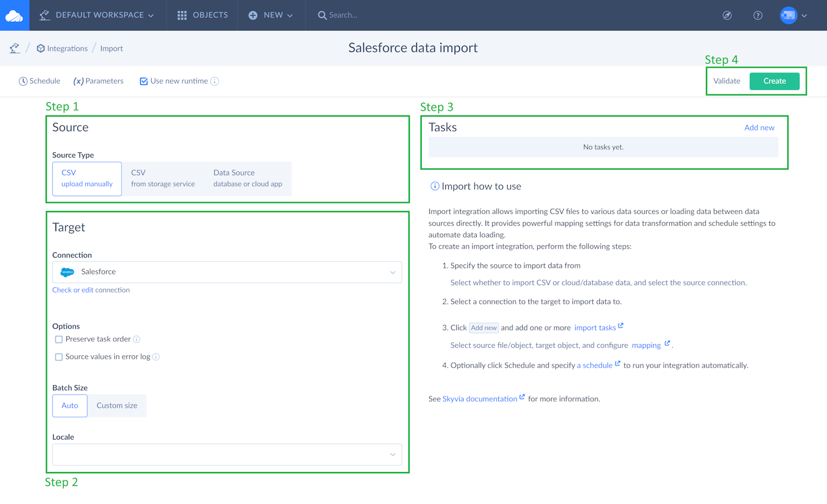Click the new runtime info icon
Screen dimensions: 827x504
click(215, 81)
